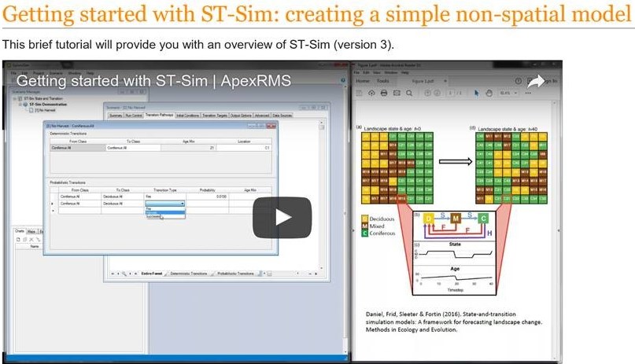The height and width of the screenshot is (364, 635).
Task: Click the page number field in Acrobat
Action: pos(450,93)
